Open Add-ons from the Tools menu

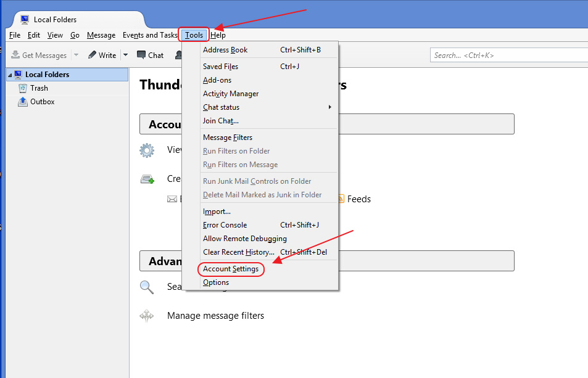[x=269, y=80]
